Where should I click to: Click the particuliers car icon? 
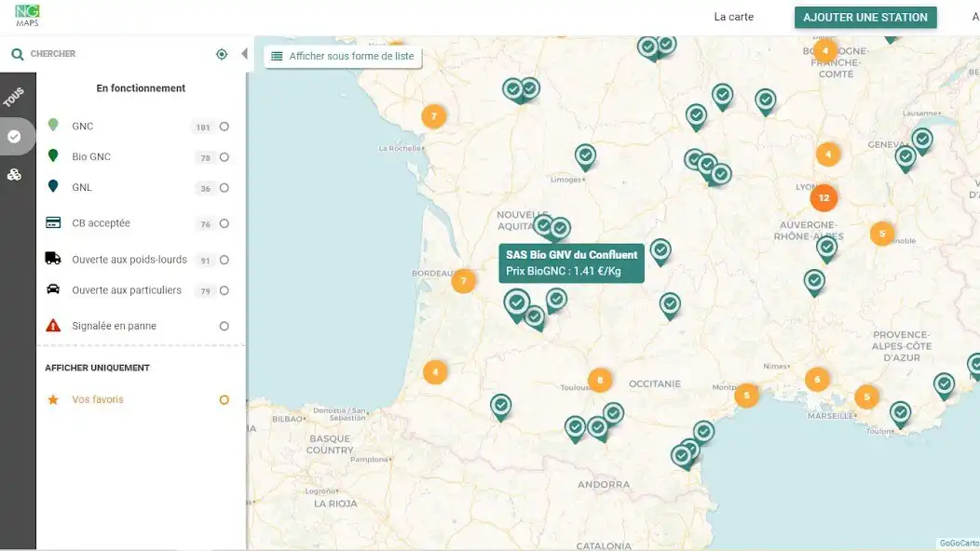coord(56,289)
